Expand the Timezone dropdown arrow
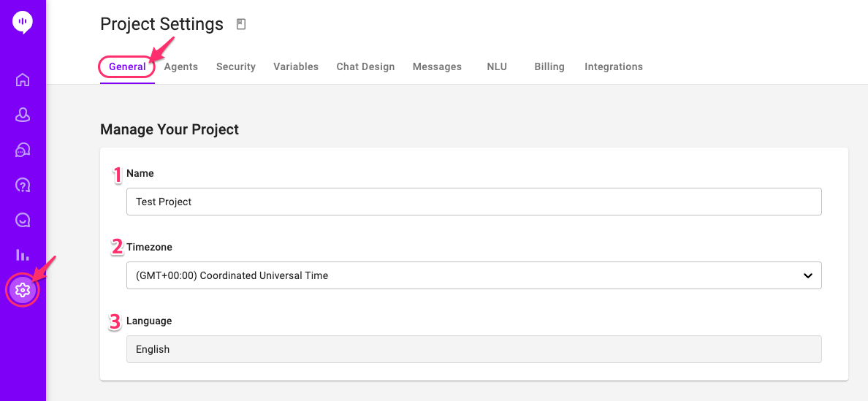The image size is (868, 401). point(807,275)
